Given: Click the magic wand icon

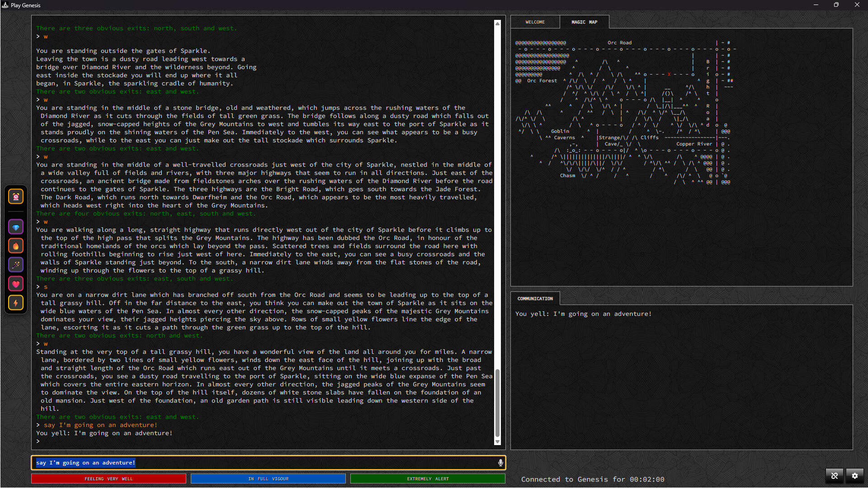Looking at the screenshot, I should pyautogui.click(x=16, y=265).
